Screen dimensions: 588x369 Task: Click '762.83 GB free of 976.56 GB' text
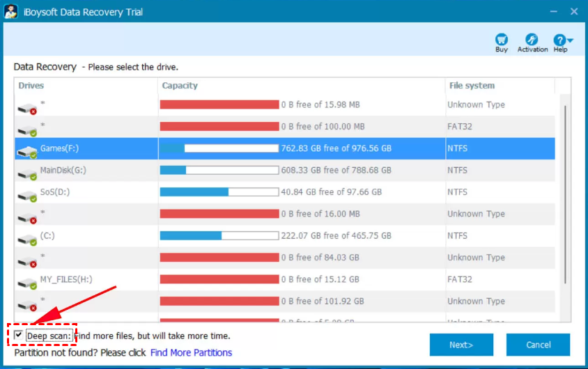click(336, 148)
